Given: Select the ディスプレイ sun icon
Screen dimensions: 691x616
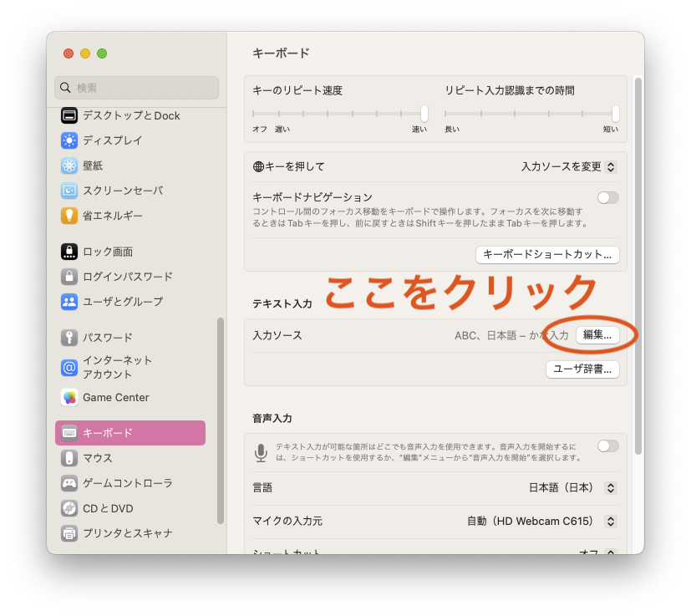Looking at the screenshot, I should click(x=69, y=140).
